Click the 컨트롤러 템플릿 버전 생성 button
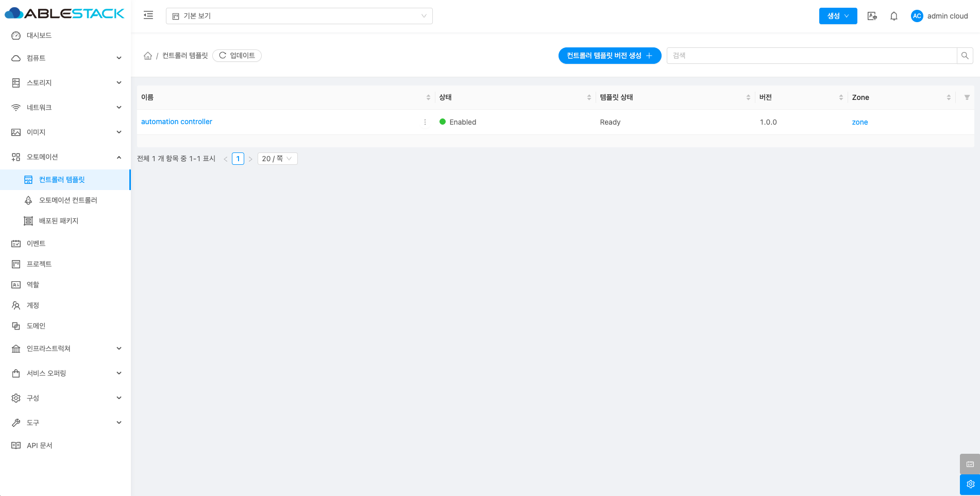Viewport: 980px width, 496px height. [610, 56]
